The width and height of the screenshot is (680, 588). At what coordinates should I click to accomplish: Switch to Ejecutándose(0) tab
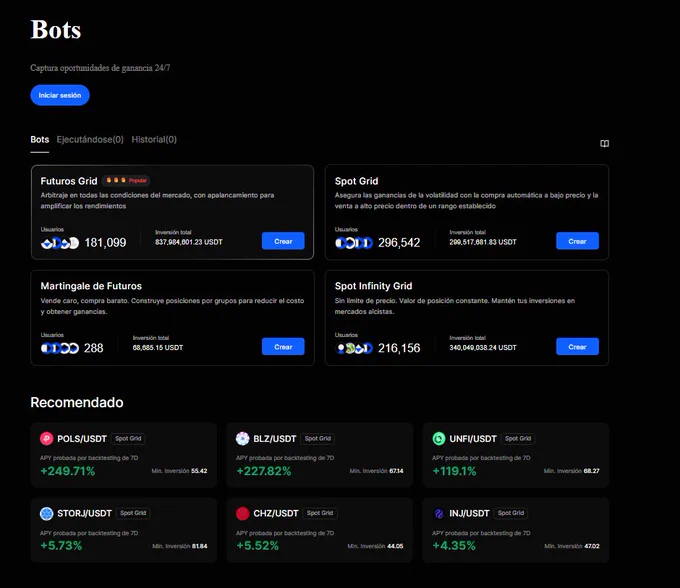coord(90,140)
